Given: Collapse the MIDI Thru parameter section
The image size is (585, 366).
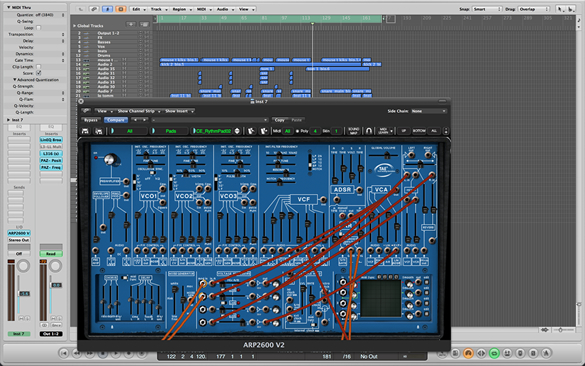Looking at the screenshot, I should pos(9,7).
